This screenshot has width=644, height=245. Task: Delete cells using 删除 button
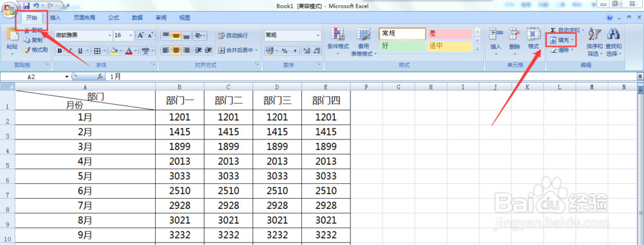click(x=515, y=41)
